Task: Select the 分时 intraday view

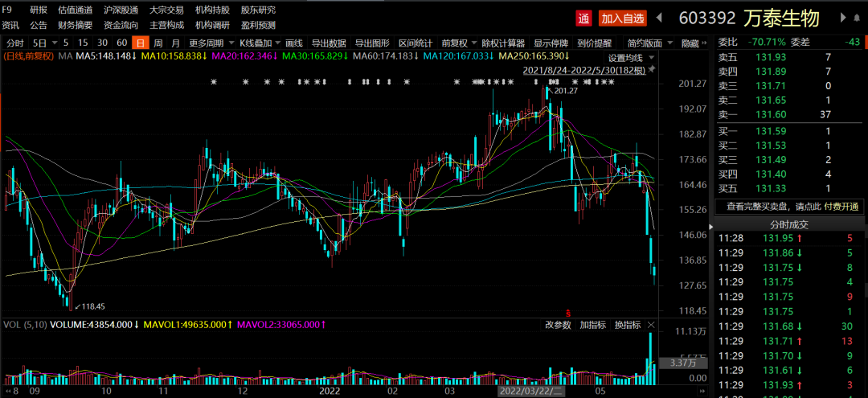Action: (x=14, y=43)
